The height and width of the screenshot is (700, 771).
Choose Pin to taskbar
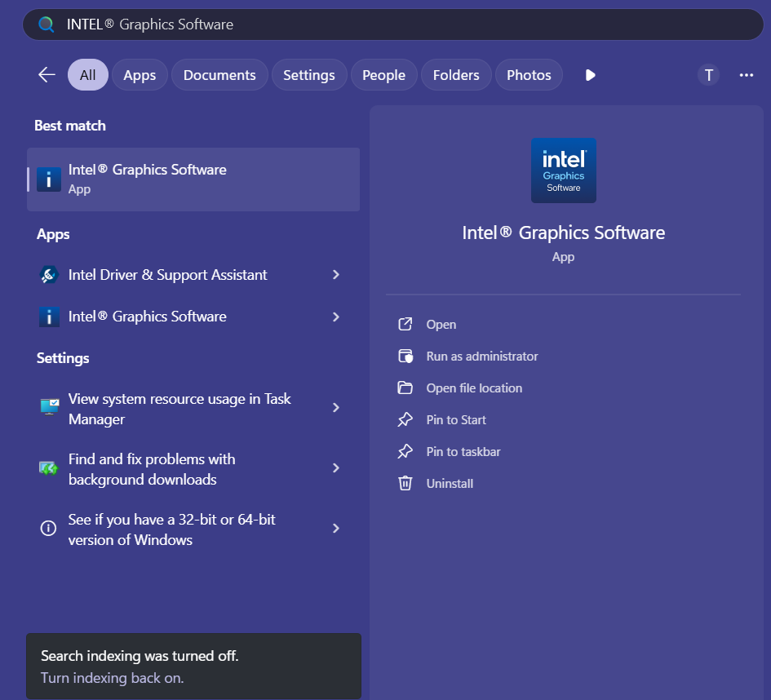463,452
